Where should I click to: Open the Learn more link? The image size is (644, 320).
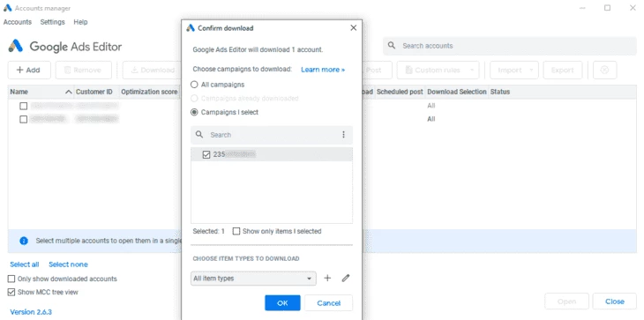[x=323, y=70]
